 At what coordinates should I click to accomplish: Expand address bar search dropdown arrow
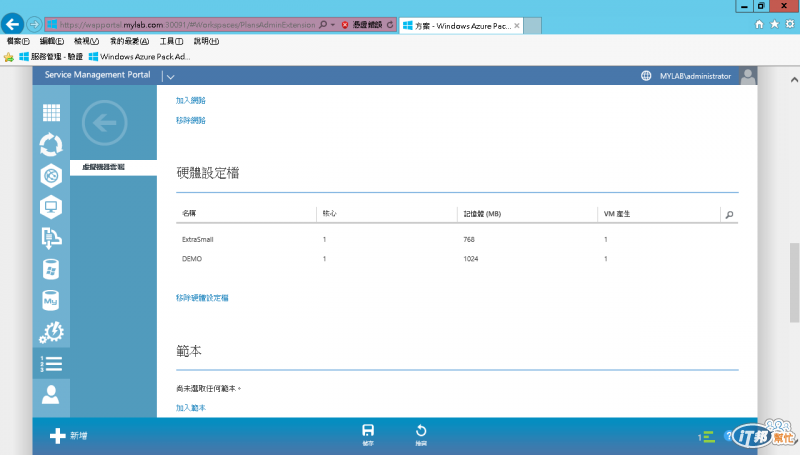pos(333,24)
